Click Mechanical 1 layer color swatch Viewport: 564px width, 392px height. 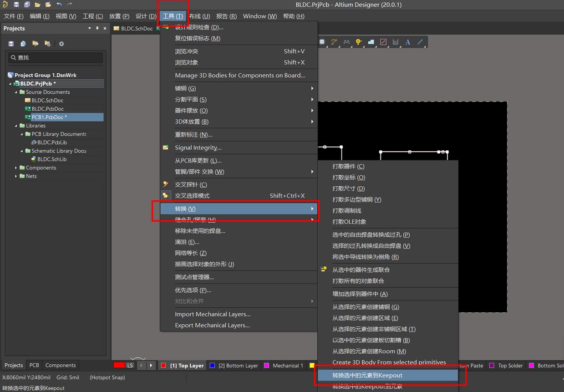(x=266, y=365)
